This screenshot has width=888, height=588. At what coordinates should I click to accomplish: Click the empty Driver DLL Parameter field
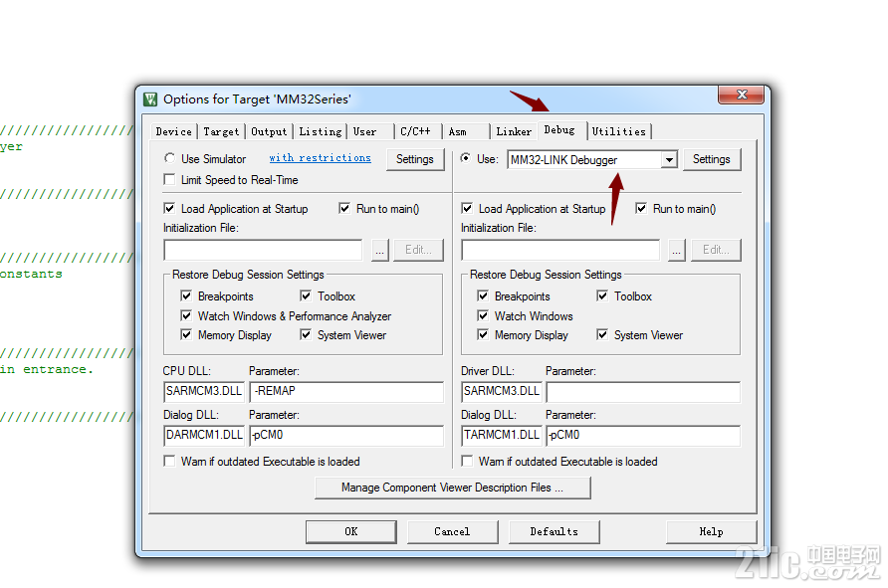pyautogui.click(x=643, y=392)
